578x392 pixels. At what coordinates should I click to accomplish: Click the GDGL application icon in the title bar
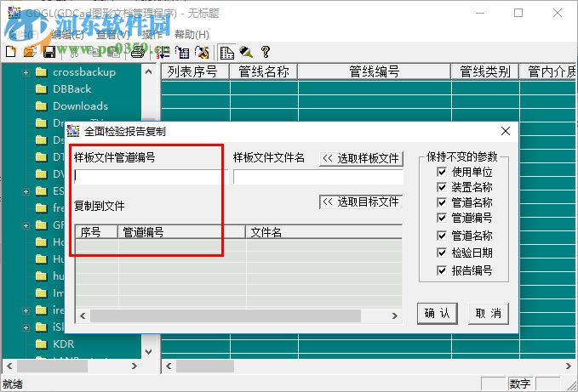pyautogui.click(x=14, y=13)
